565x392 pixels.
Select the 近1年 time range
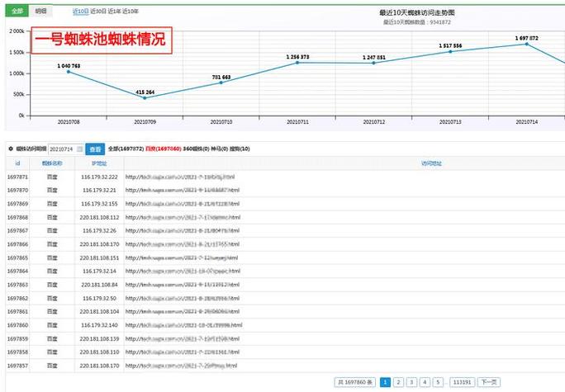coord(116,12)
